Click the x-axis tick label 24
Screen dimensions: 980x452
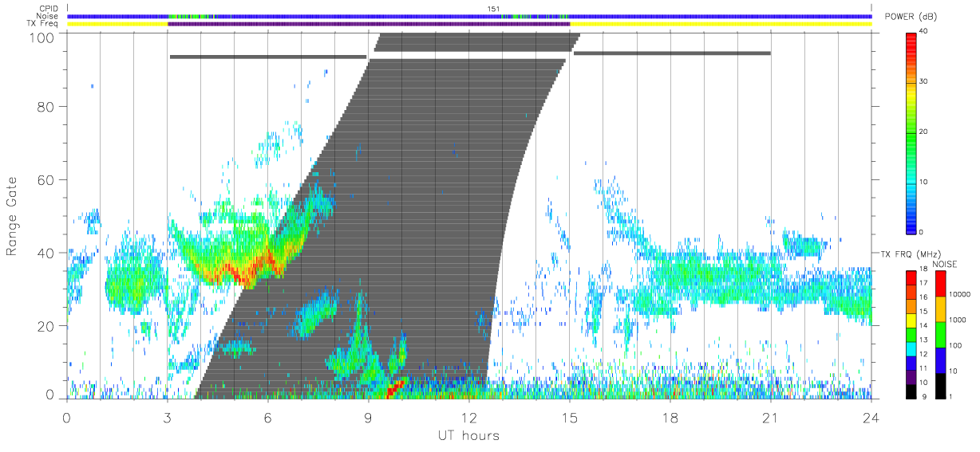point(871,416)
